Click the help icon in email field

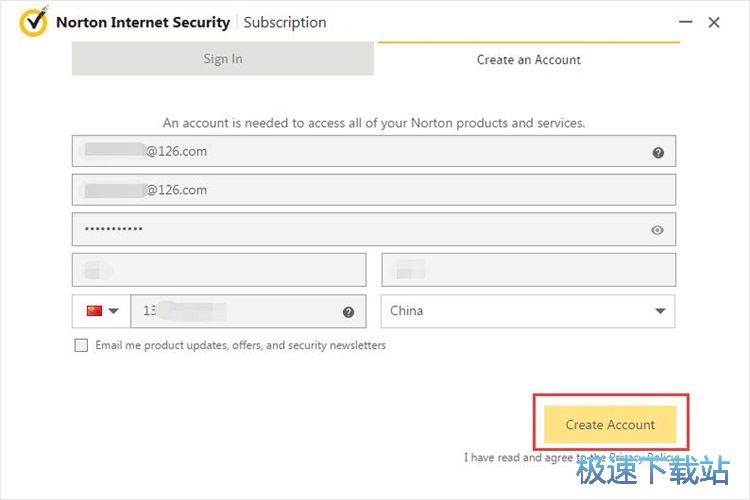[658, 152]
